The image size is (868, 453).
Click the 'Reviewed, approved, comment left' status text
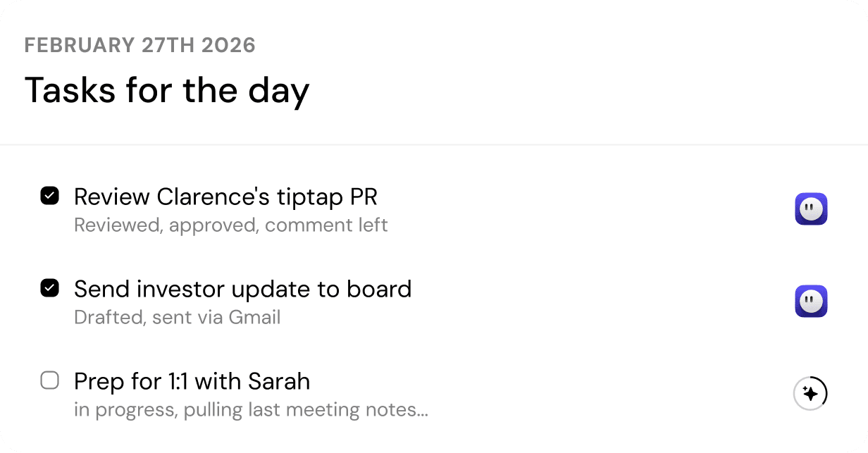coord(230,225)
